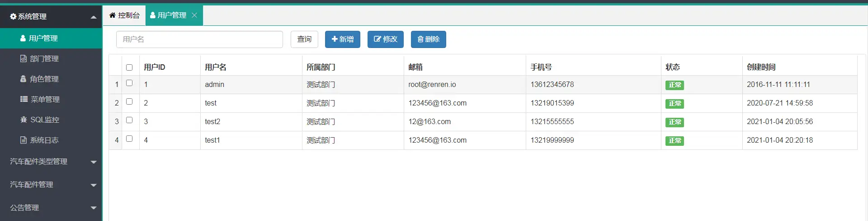868x221 pixels.
Task: Click the 新增 button
Action: coord(343,39)
